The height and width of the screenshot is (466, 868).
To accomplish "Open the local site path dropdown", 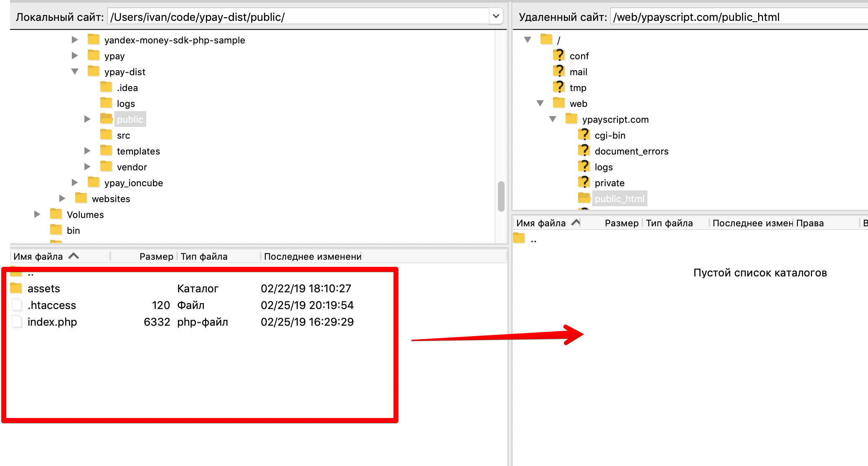I will [x=496, y=17].
